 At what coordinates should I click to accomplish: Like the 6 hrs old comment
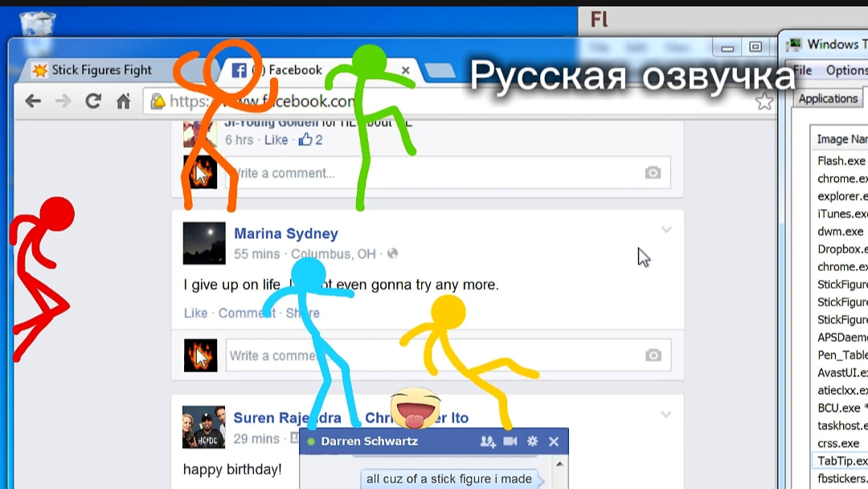[x=276, y=140]
